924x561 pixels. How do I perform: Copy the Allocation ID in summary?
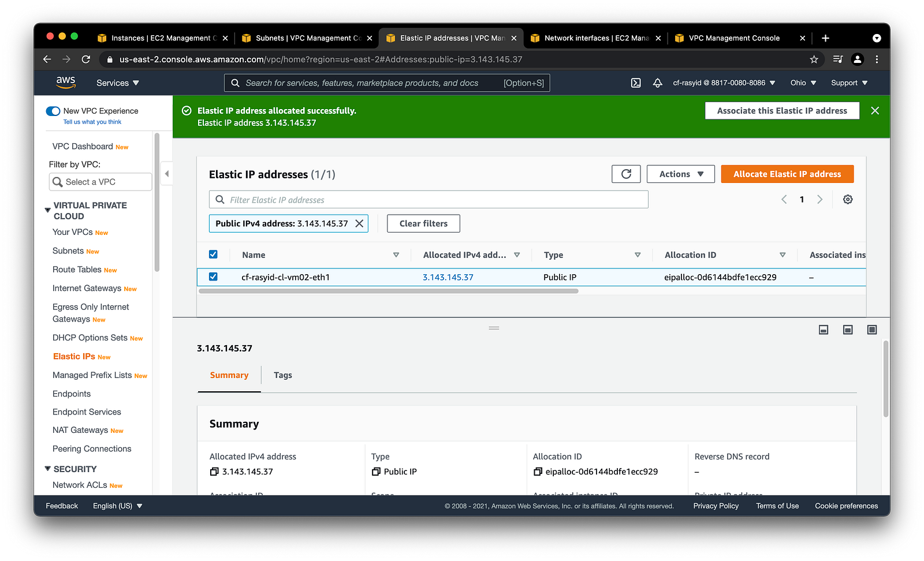[538, 472]
